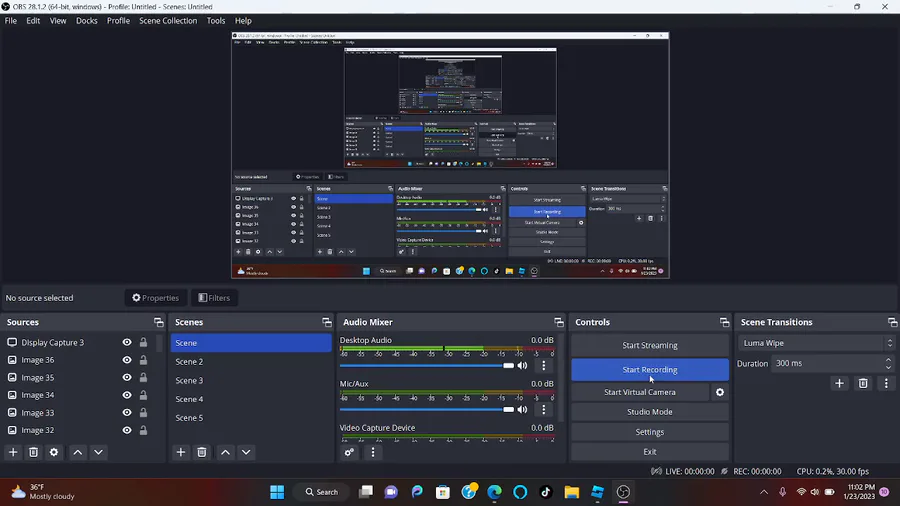Open Mic/Aux three-dot options

[544, 410]
